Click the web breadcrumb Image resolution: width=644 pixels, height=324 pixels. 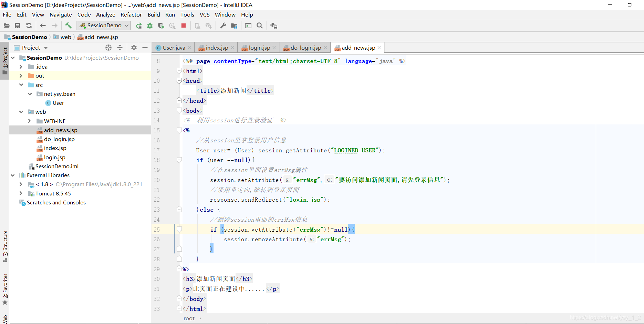click(62, 37)
